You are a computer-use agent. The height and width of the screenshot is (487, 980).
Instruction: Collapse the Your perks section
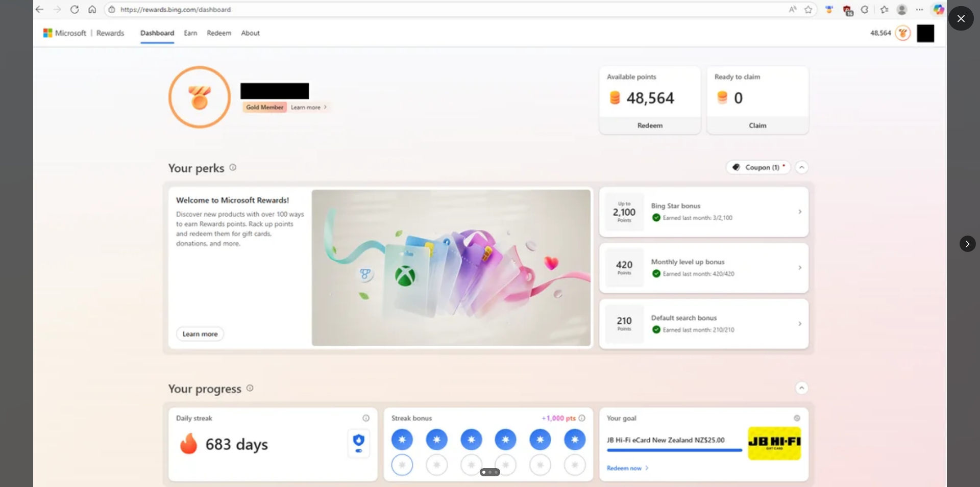click(x=802, y=167)
